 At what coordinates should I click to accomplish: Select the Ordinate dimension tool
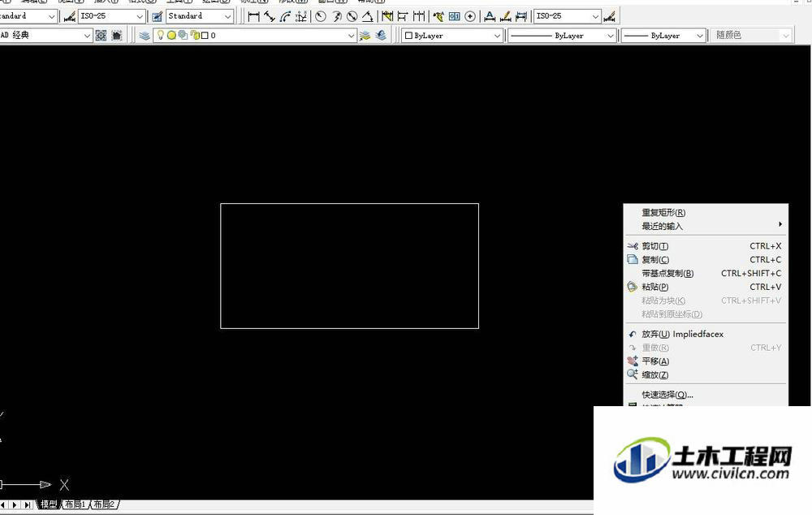tap(301, 16)
